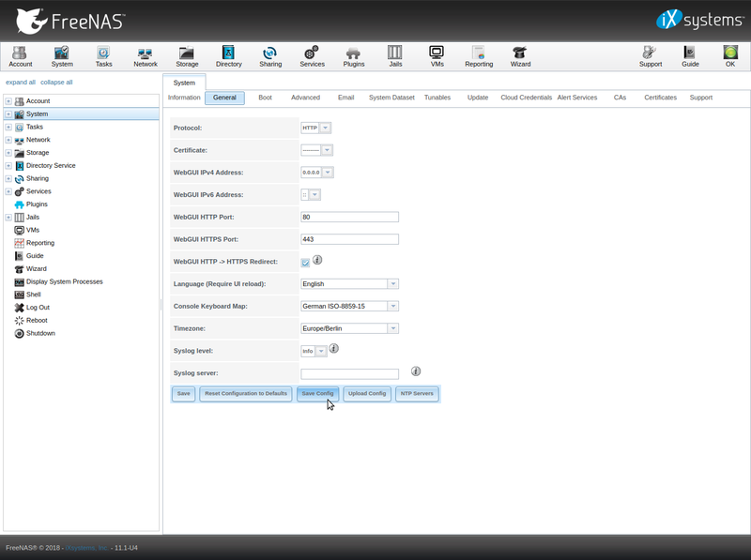Expand Storage node in sidebar tree

[8, 153]
